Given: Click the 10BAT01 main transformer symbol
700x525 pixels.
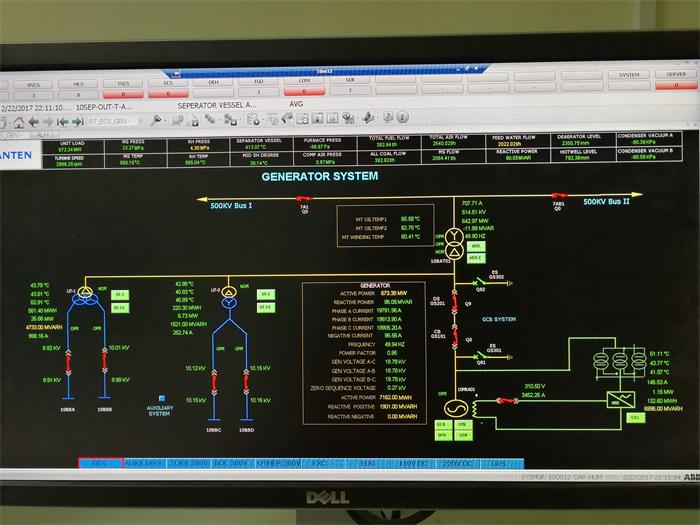Looking at the screenshot, I should click(x=453, y=241).
